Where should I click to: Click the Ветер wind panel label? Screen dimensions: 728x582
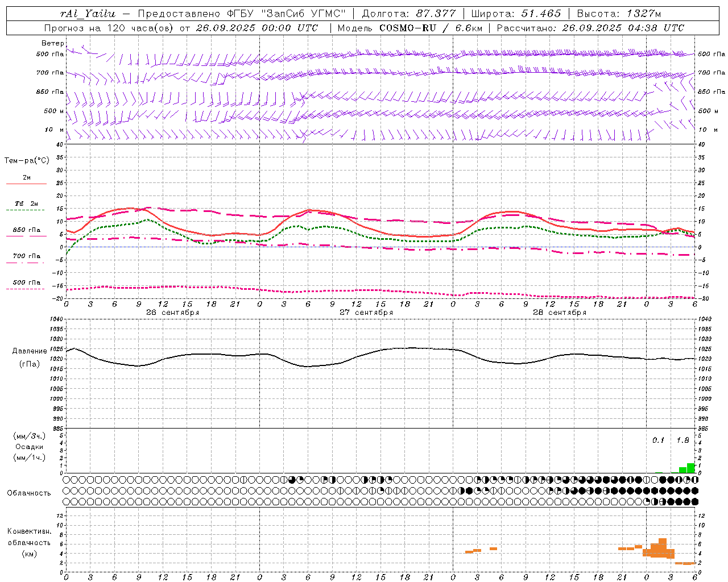click(x=52, y=43)
